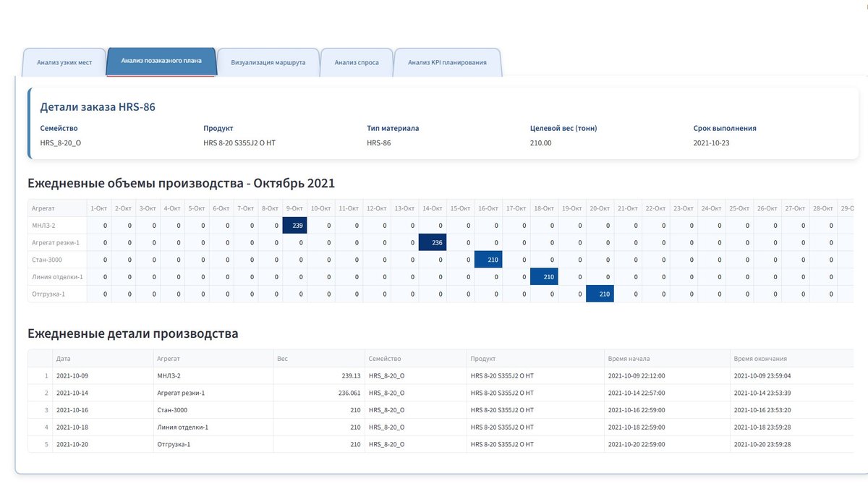This screenshot has width=868, height=494.
Task: Go to the "Анализ спроса" tab
Action: point(357,62)
